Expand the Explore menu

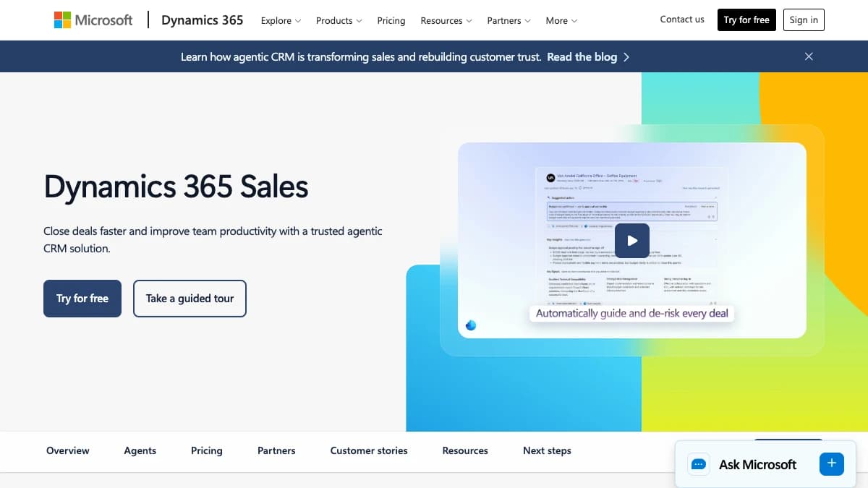281,20
